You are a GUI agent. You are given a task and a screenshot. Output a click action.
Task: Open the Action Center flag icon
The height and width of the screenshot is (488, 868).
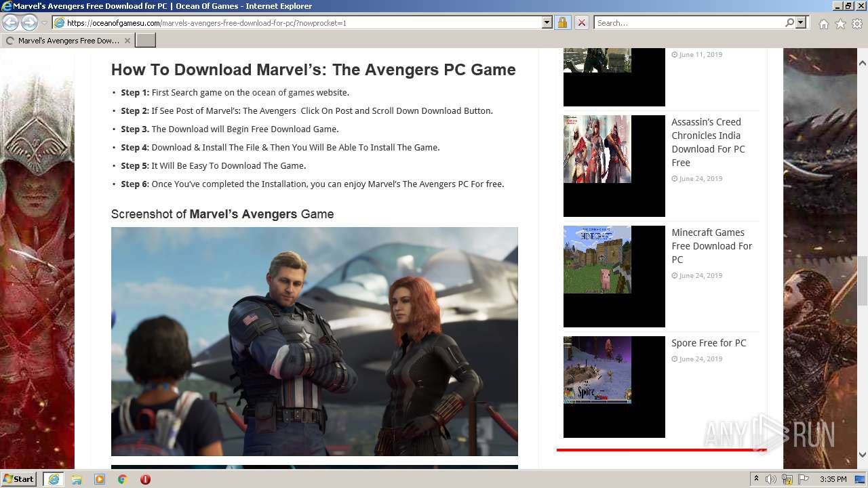[x=804, y=479]
